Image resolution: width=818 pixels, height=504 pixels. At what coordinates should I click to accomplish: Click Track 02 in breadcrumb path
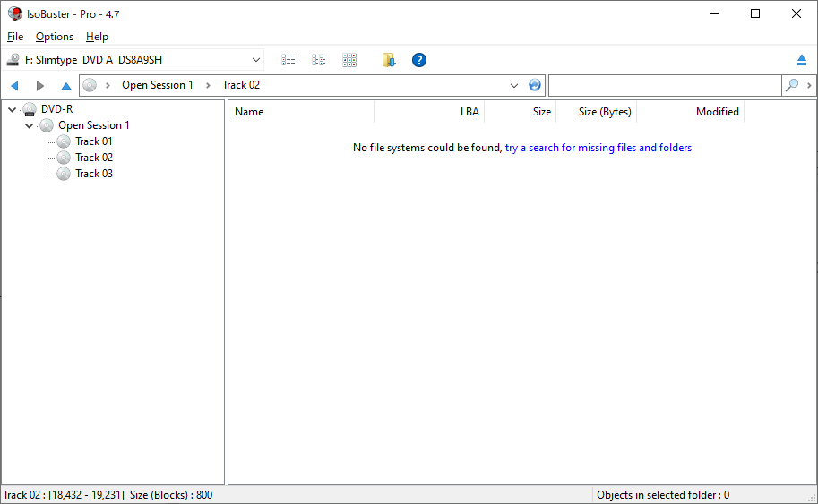(x=241, y=85)
